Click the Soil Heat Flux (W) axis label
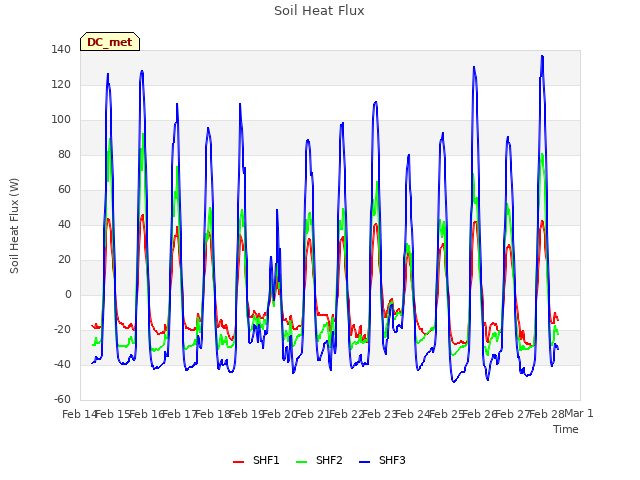This screenshot has height=480, width=640. pos(14,226)
